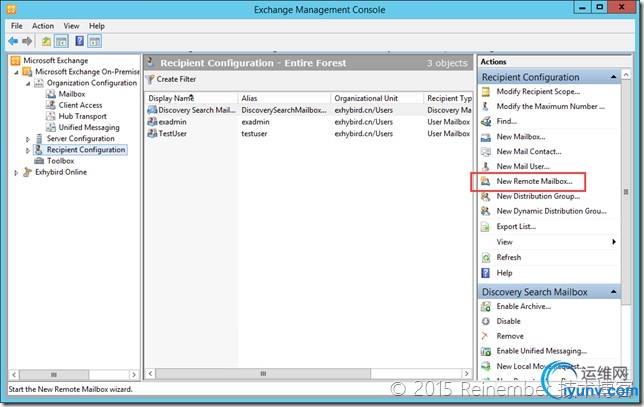Screen dimensions: 644x407
Task: Click the Toolbox tree icon
Action: [39, 161]
